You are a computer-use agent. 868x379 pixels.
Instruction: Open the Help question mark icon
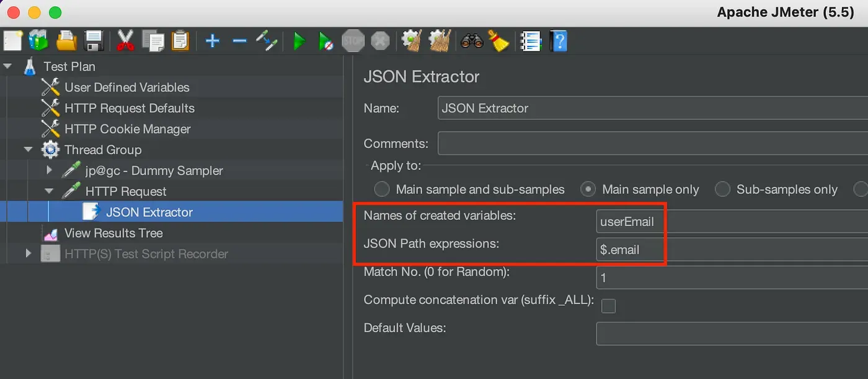559,41
